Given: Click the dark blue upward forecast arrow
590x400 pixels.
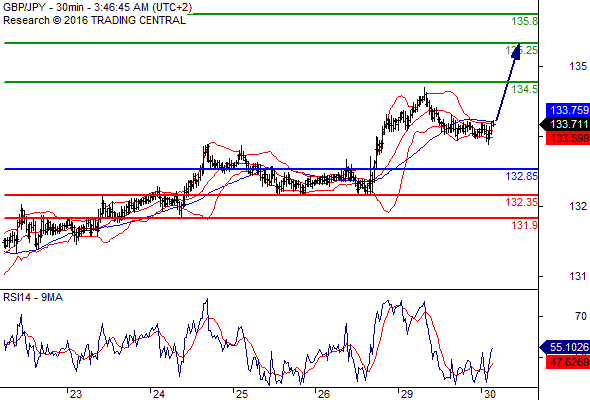Looking at the screenshot, I should [x=507, y=84].
